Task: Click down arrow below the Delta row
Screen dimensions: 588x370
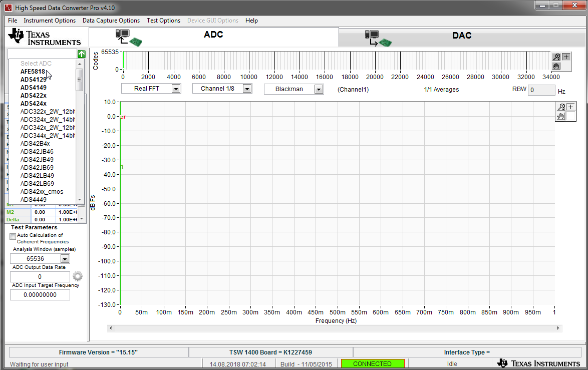Action: pos(82,219)
